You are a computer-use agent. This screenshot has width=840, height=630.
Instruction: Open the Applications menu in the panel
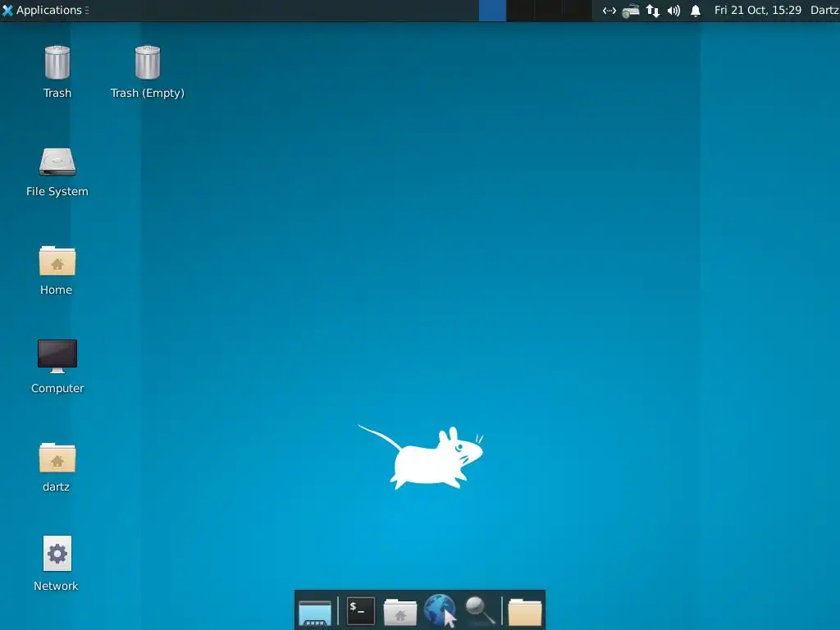pos(43,10)
